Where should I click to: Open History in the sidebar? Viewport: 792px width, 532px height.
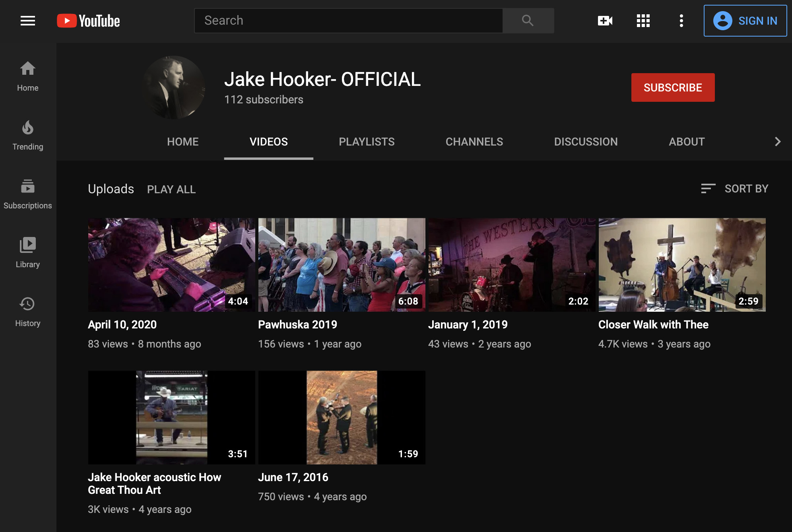(28, 312)
